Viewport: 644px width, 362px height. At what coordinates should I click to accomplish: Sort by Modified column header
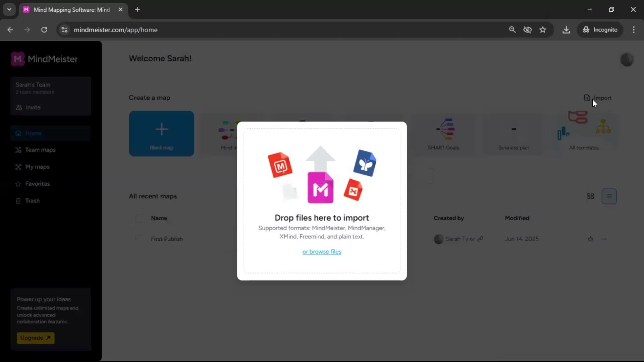[517, 218]
